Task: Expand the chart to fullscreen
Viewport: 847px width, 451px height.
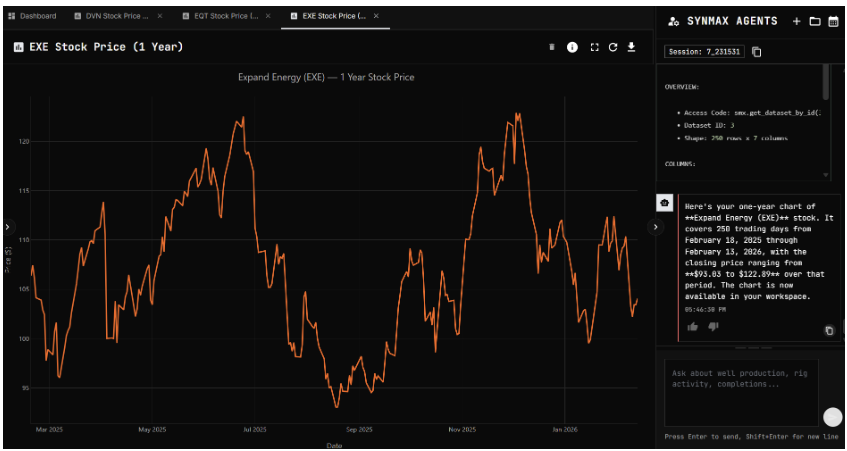Action: click(x=594, y=47)
